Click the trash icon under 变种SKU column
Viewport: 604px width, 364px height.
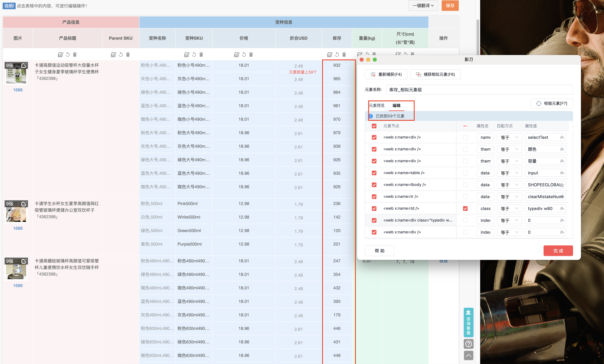point(201,54)
